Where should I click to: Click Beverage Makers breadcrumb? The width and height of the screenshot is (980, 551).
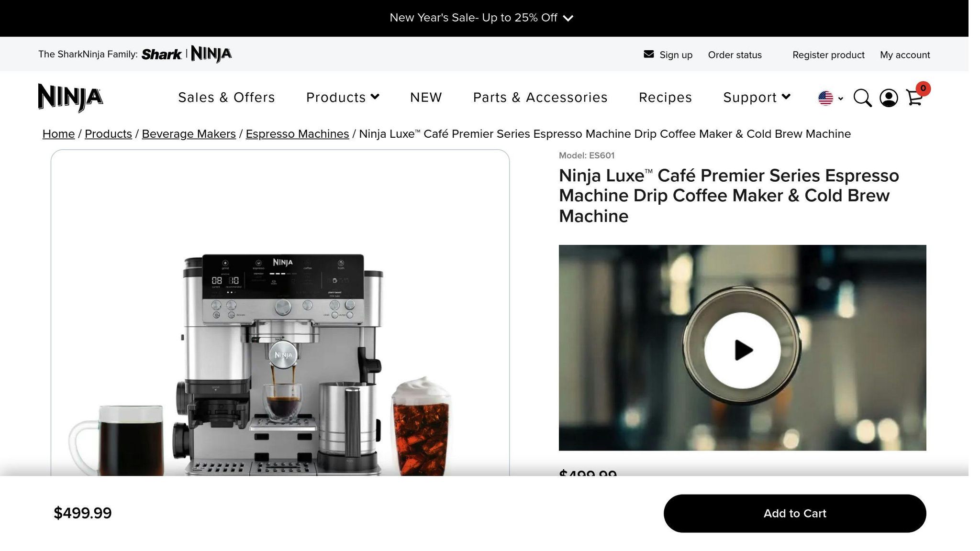[x=189, y=134]
